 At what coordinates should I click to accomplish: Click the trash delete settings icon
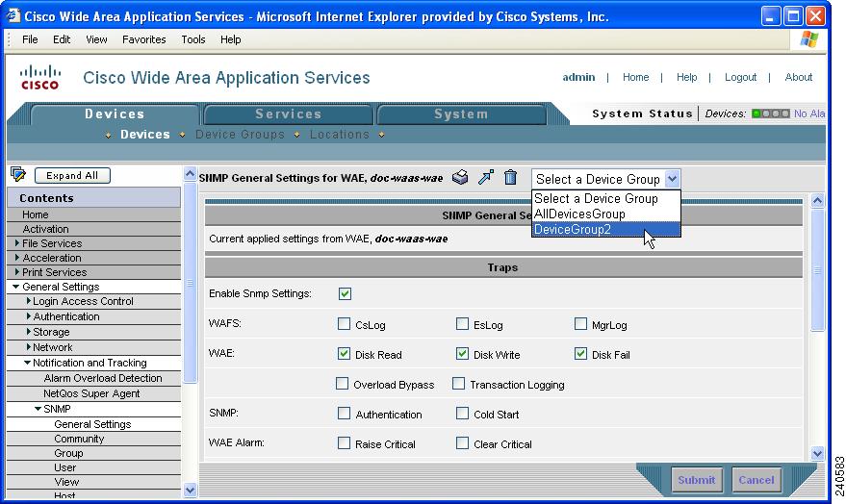click(x=510, y=177)
